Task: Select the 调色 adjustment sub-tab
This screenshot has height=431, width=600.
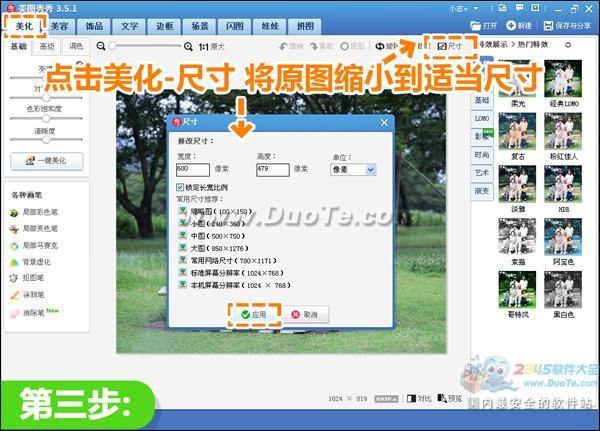Action: [x=76, y=46]
